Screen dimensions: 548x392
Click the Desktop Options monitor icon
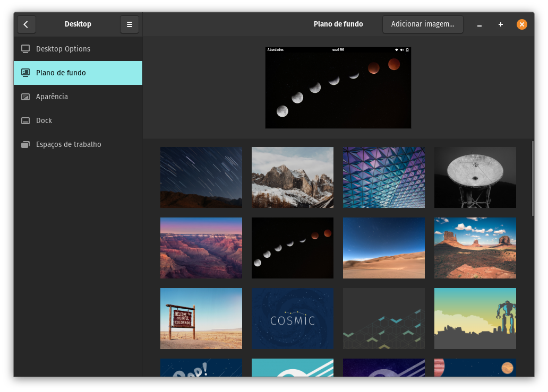pyautogui.click(x=25, y=49)
